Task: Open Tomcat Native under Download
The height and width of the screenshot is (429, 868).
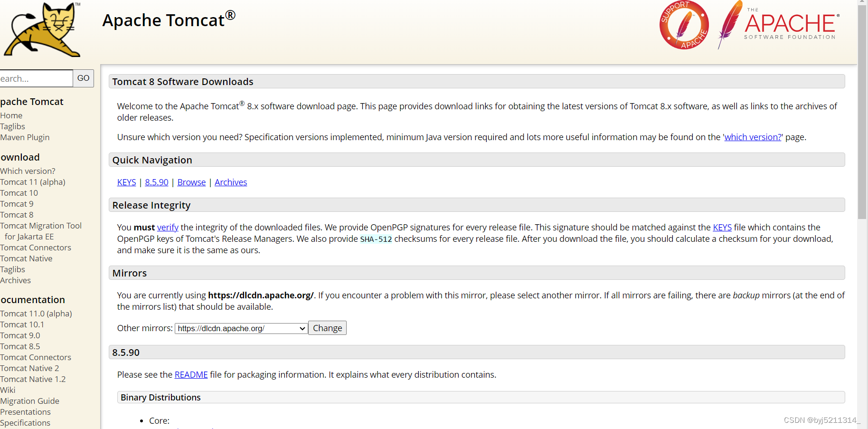Action: [26, 258]
